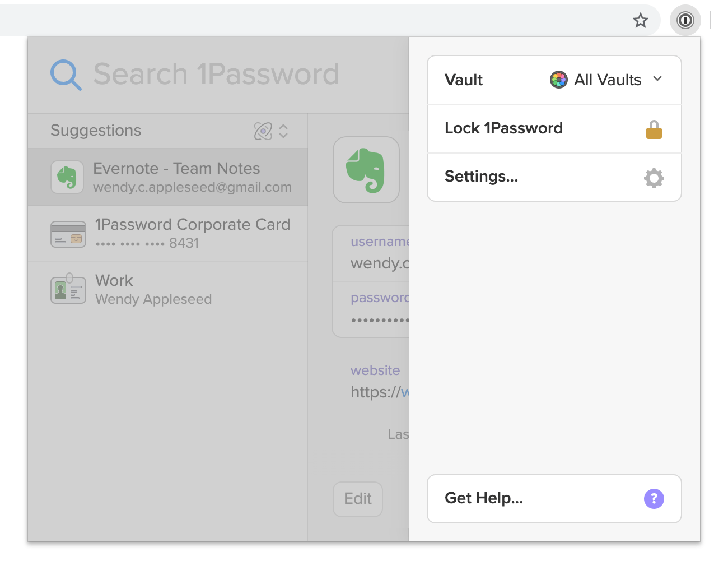Click the Wendy Appleseed subtitle text
Screen dimensions: 728x570
(x=153, y=299)
